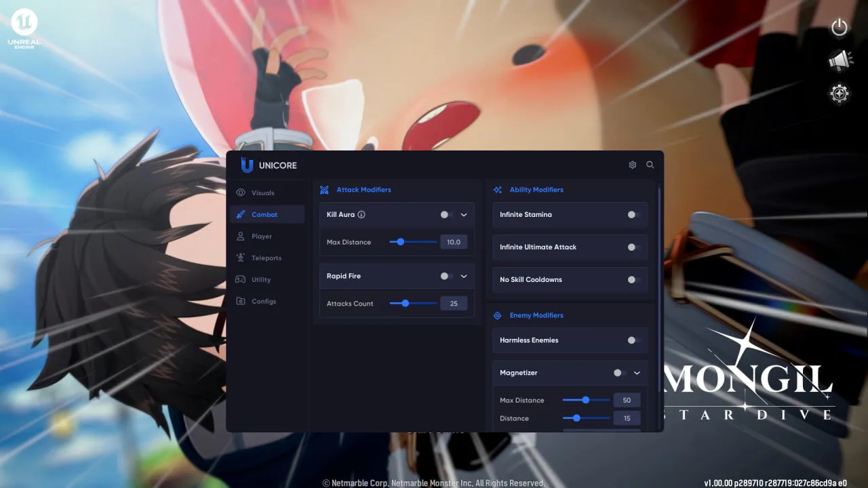Toggle Infinite Stamina on
The height and width of the screenshot is (488, 868).
[x=632, y=215]
